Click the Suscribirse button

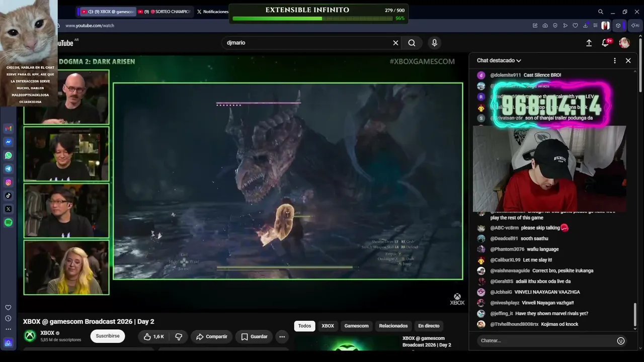pyautogui.click(x=108, y=336)
